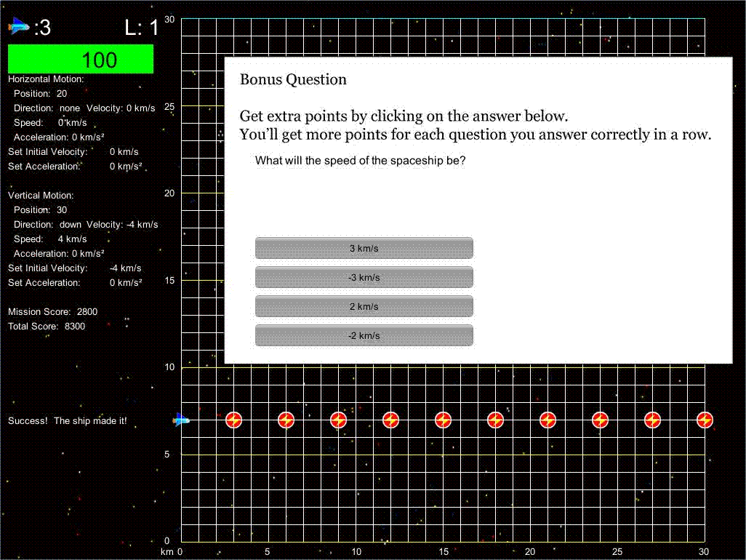
Task: Click the Vertical Motion: heading
Action: (x=41, y=195)
